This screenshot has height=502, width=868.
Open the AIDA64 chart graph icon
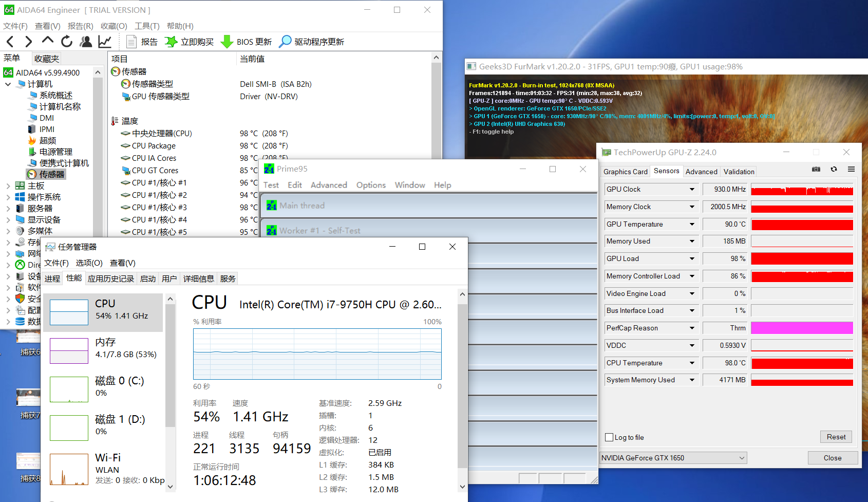[105, 42]
